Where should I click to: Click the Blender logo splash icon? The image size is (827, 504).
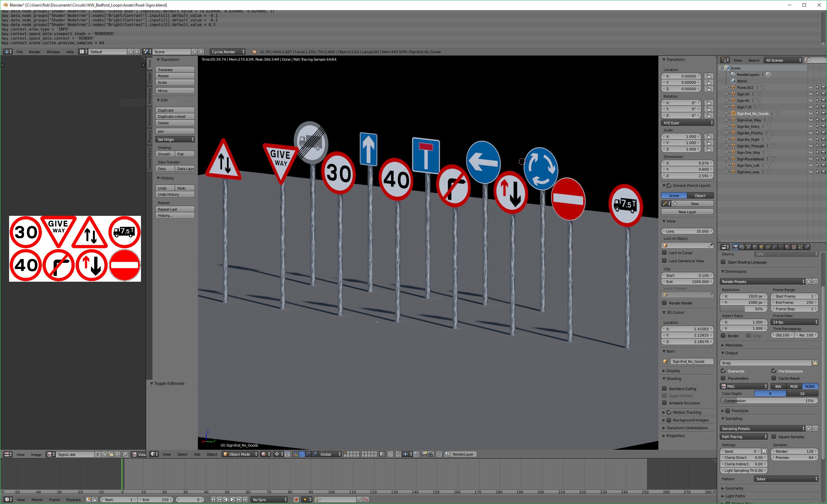254,52
